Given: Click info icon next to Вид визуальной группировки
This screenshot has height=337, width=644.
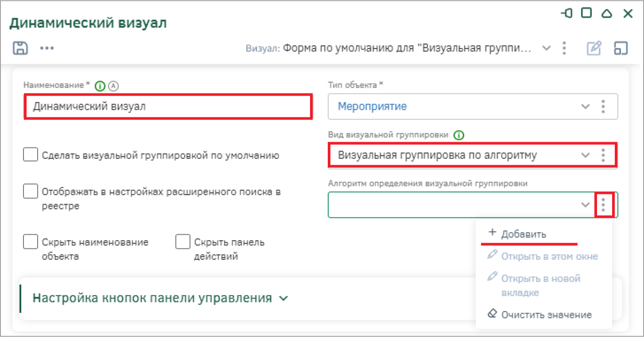Looking at the screenshot, I should pyautogui.click(x=459, y=135).
